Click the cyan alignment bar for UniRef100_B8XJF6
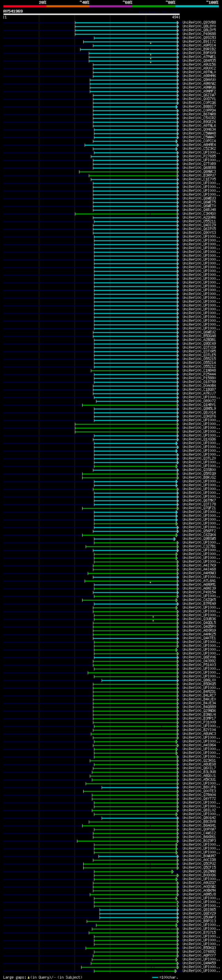Viewport: 222px width, 980px height. 140,787
